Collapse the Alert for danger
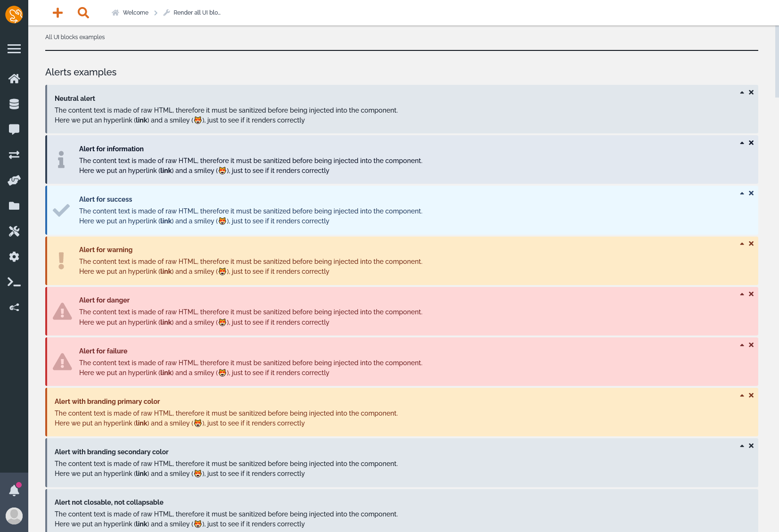The height and width of the screenshot is (532, 779). pos(742,295)
